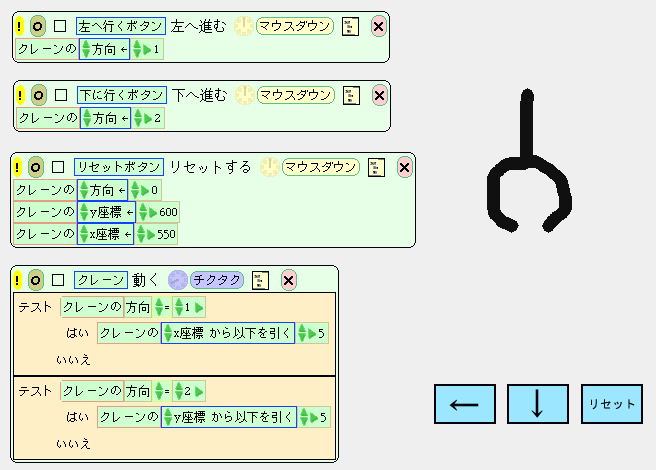Open the script menu icon of リセットする script
656x470 pixels.
coord(376,167)
